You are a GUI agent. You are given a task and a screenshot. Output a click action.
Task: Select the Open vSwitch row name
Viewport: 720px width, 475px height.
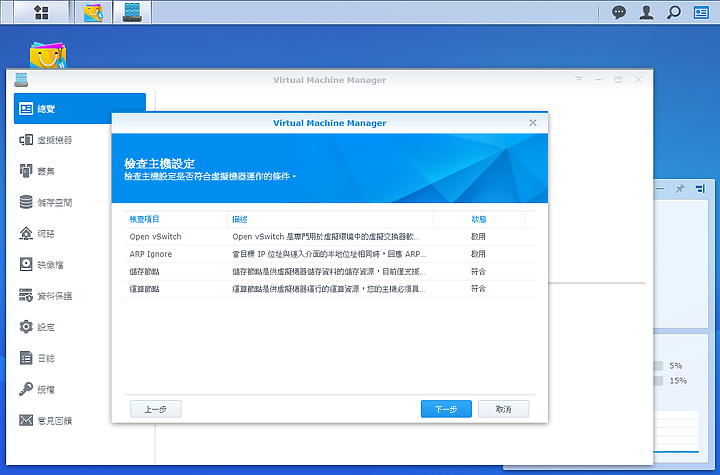[155, 237]
